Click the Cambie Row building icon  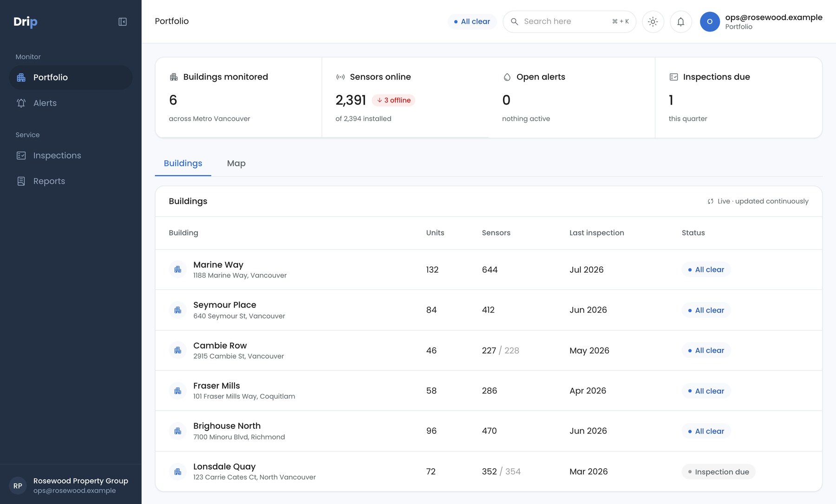[178, 351]
